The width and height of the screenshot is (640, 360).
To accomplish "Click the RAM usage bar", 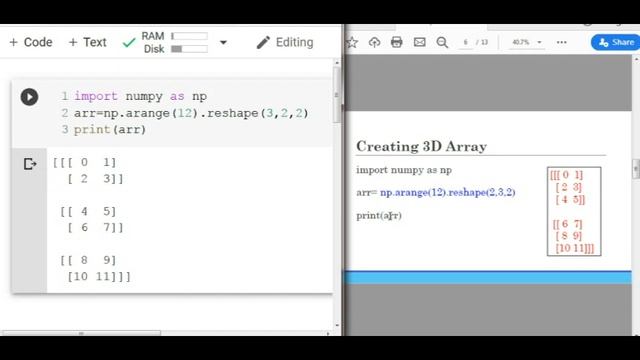I will [x=189, y=36].
